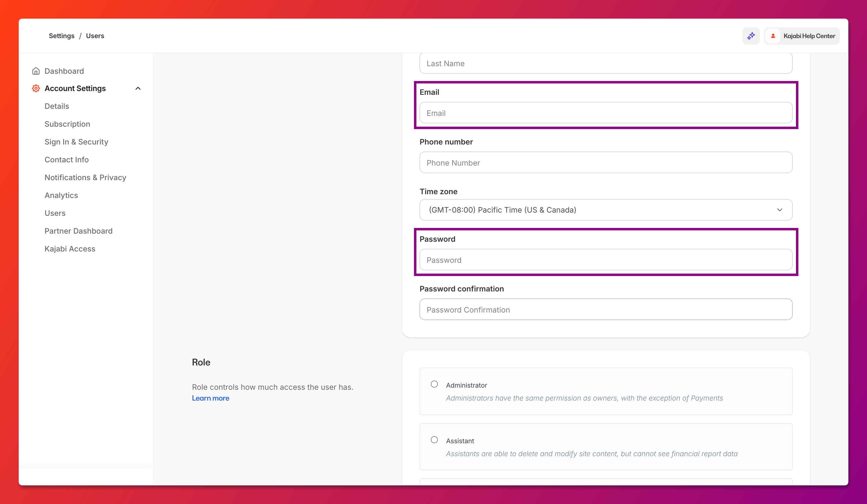867x504 pixels.
Task: Click the Phone Number input field
Action: (606, 162)
